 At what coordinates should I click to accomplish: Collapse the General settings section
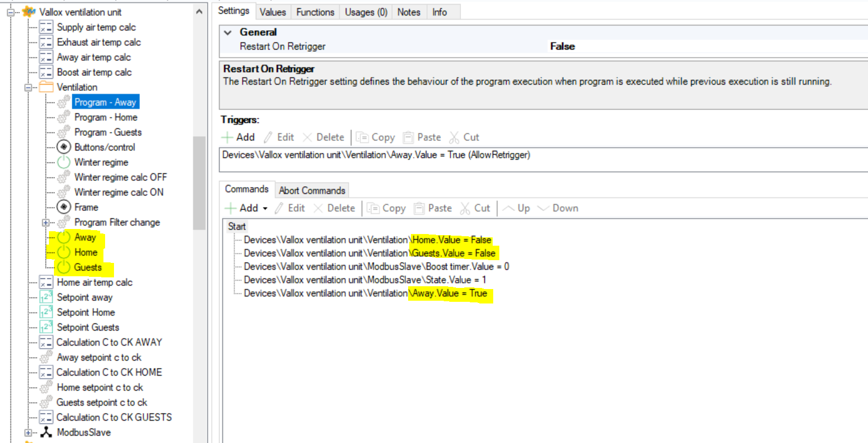pos(227,32)
